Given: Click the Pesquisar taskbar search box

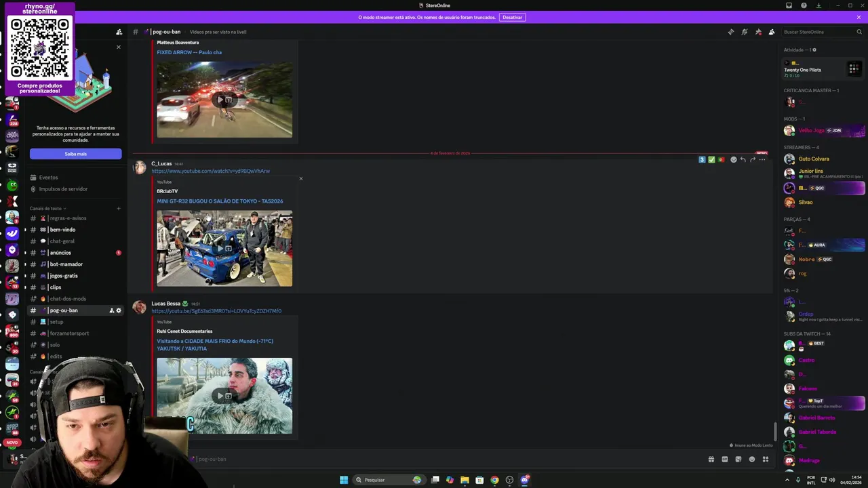Looking at the screenshot, I should (389, 480).
